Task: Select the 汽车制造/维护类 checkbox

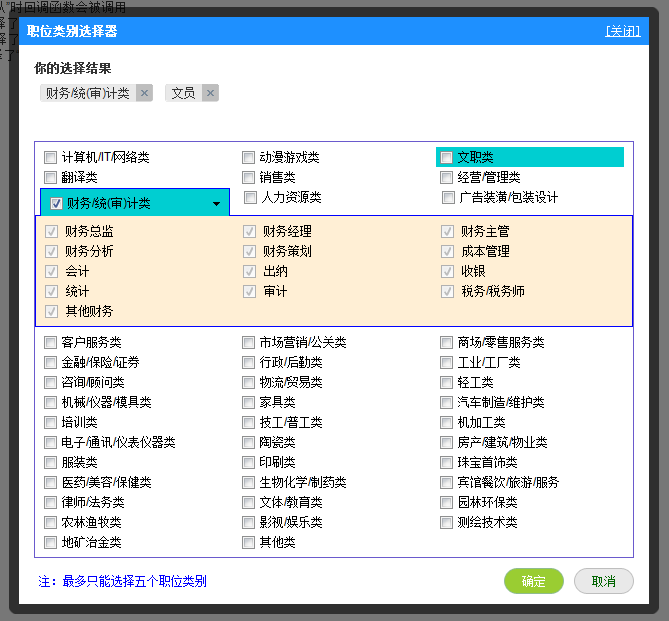Action: [x=447, y=402]
